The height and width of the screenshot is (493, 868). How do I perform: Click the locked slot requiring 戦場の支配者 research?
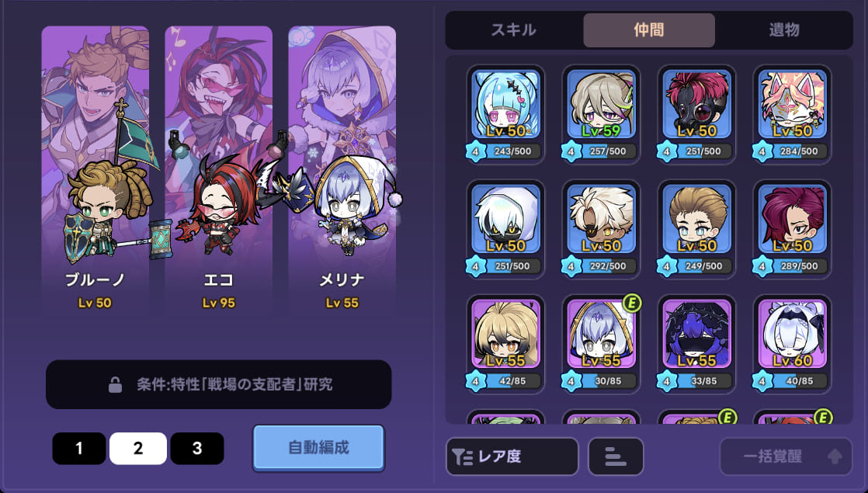tap(219, 384)
